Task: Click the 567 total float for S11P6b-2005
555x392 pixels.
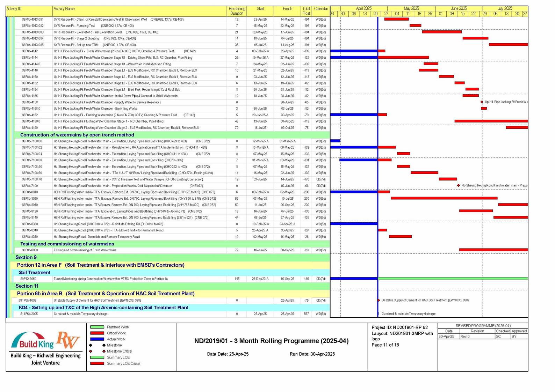Action: [306, 314]
